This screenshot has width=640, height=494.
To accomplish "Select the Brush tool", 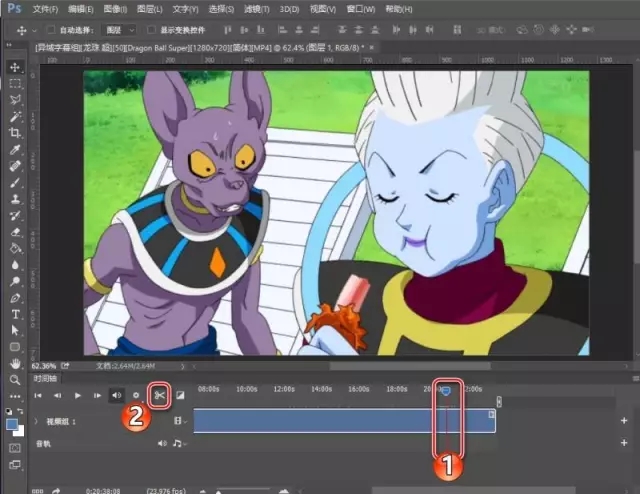I will (x=15, y=183).
